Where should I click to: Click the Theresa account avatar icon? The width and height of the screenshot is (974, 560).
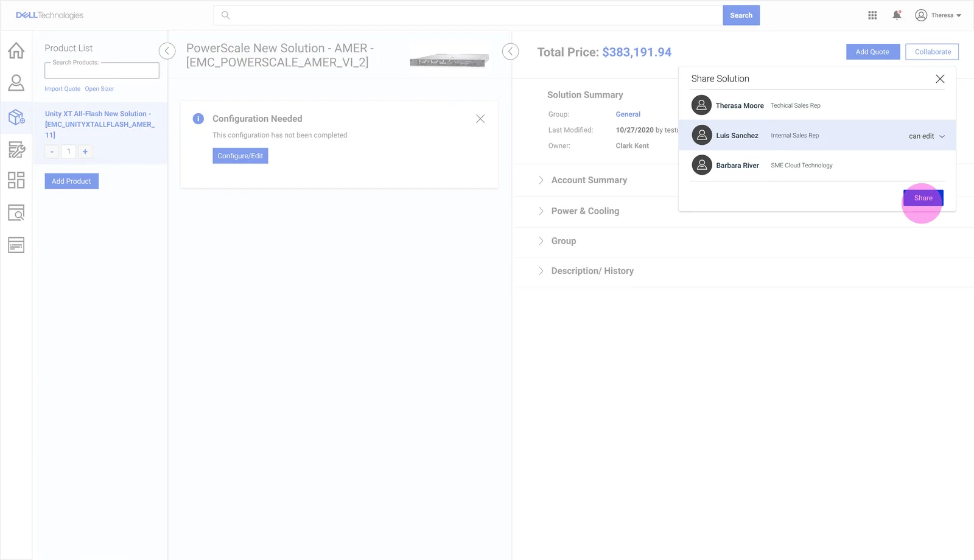pos(921,15)
